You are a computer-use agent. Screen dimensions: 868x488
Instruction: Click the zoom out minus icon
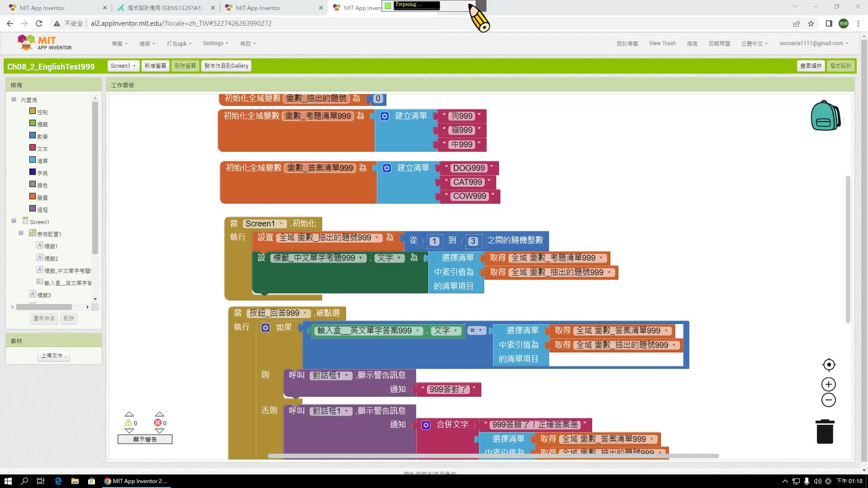(x=828, y=400)
